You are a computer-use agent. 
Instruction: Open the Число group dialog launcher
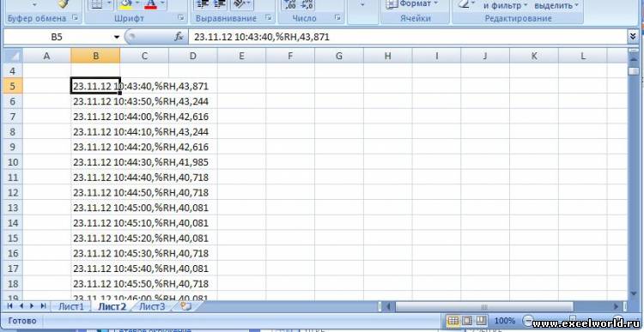337,18
